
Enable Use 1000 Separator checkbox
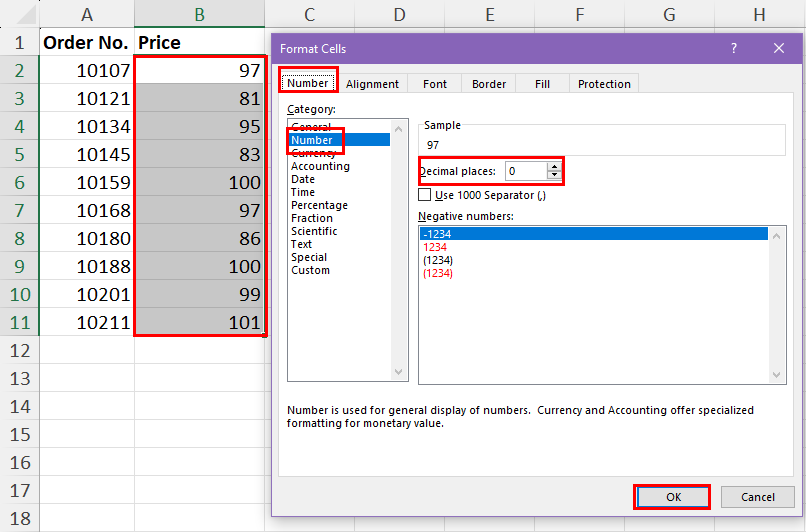coord(425,195)
